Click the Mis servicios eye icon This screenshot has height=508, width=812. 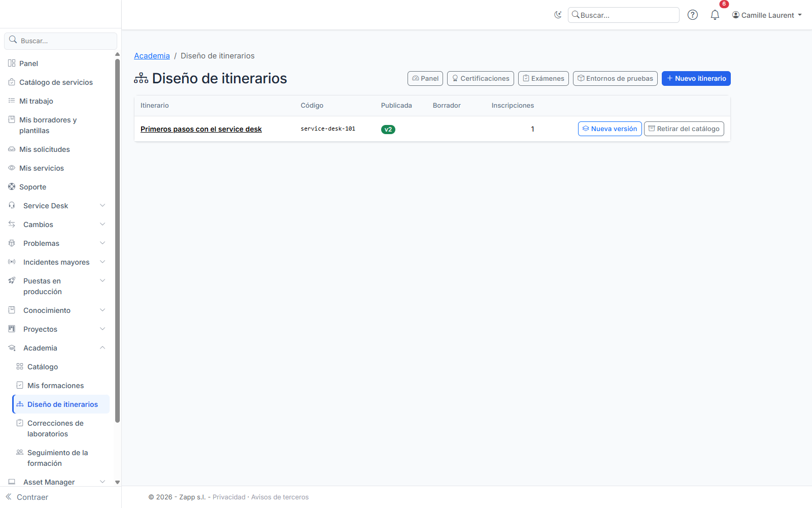12,168
